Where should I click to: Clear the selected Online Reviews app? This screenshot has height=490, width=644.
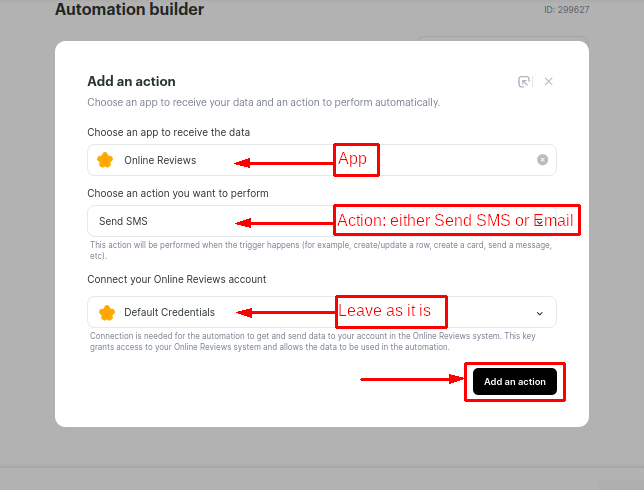click(542, 160)
